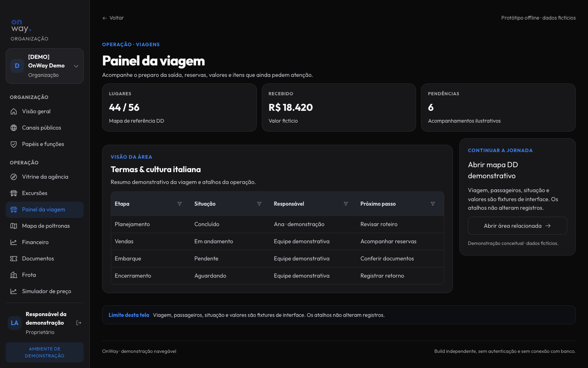This screenshot has height=368, width=588.
Task: Open Simulador de preço in sidebar
Action: tap(45, 291)
